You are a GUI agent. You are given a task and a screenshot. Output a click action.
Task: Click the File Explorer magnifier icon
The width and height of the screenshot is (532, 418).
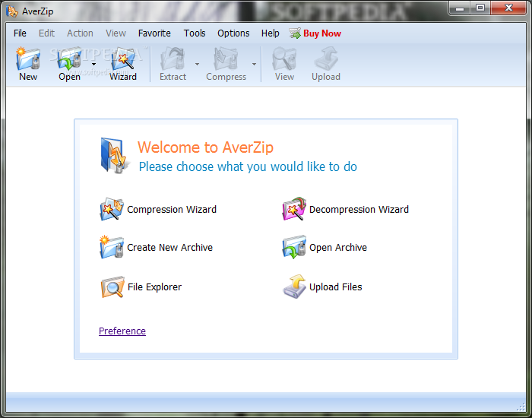pos(112,287)
